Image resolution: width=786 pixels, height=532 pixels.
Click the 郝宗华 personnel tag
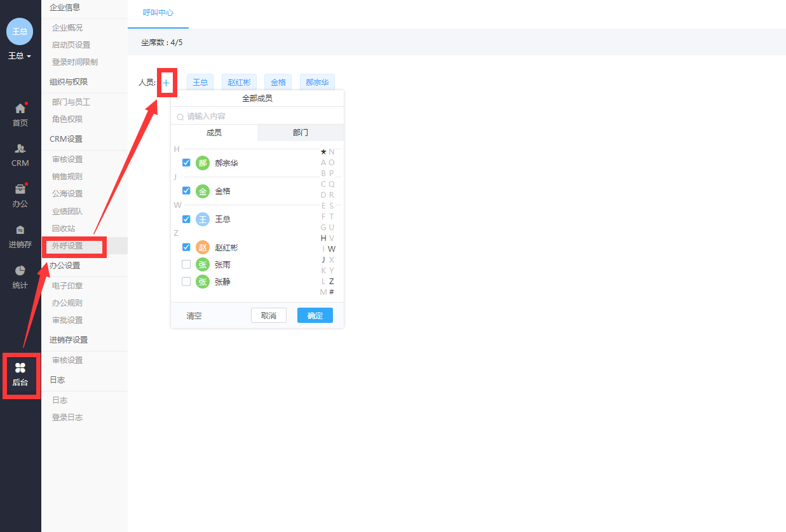point(317,83)
